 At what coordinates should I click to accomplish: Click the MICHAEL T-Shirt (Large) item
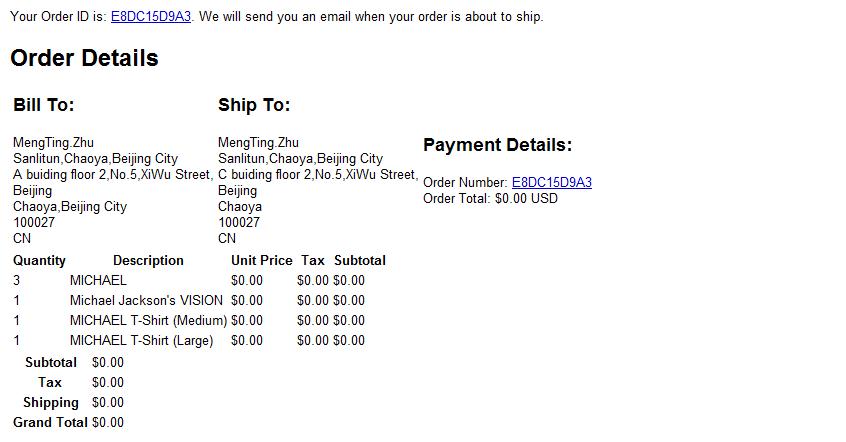[141, 341]
